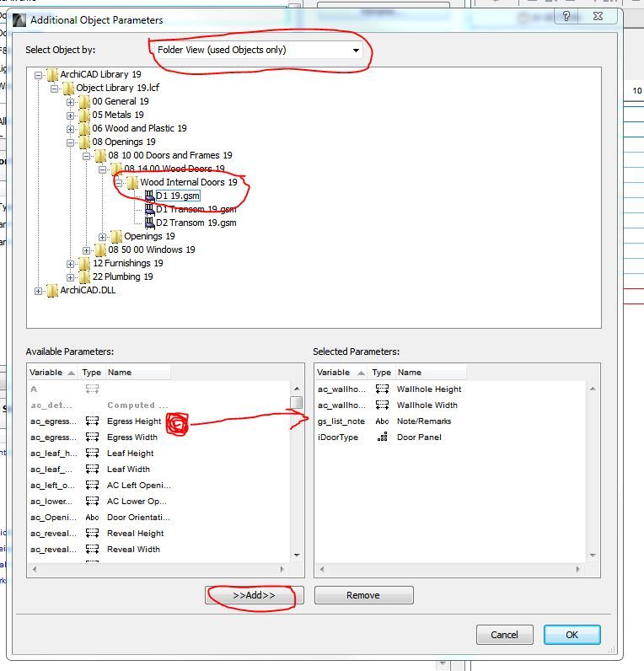Click the selected parameters Name column header
644x671 pixels.
[431, 373]
